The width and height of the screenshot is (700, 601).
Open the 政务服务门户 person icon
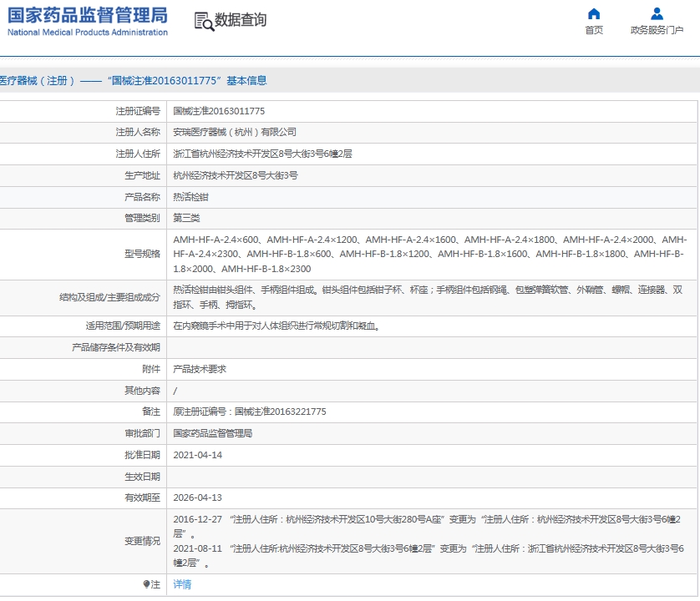(x=657, y=14)
